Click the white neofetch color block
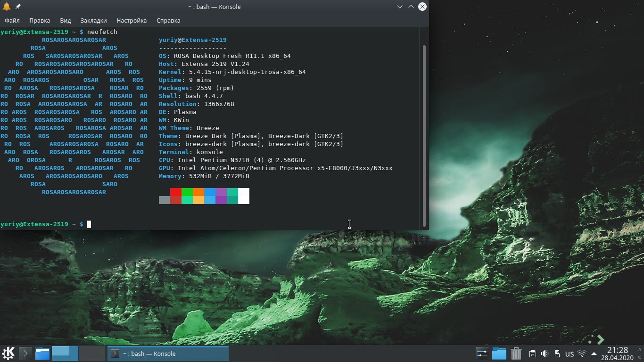Screen dimensions: 644x362 pos(244,196)
